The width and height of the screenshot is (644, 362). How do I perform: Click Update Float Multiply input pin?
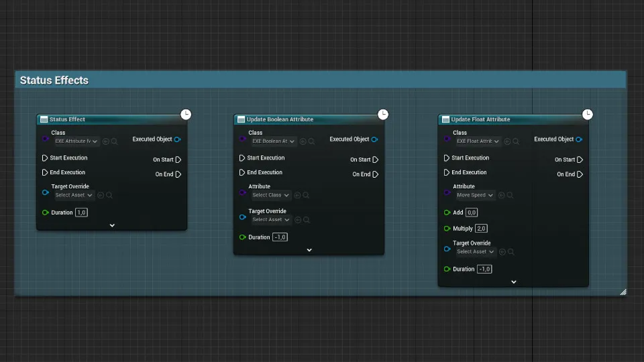(x=447, y=229)
